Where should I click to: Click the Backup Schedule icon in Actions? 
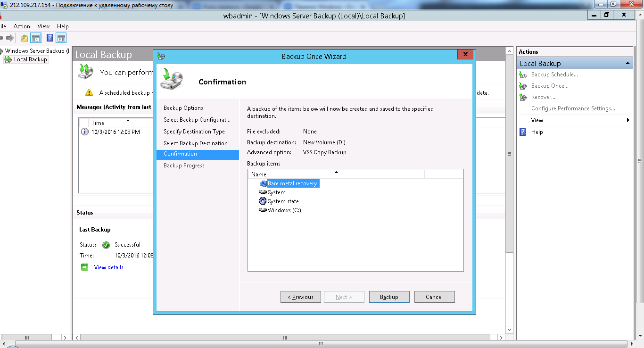[522, 75]
